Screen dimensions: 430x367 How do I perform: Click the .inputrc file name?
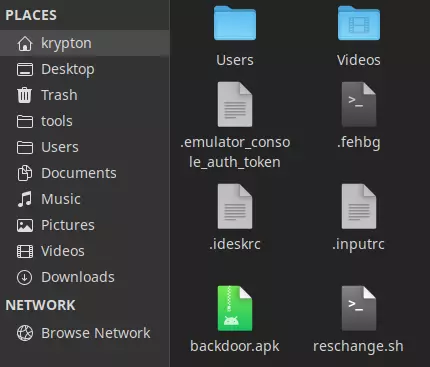(x=359, y=245)
